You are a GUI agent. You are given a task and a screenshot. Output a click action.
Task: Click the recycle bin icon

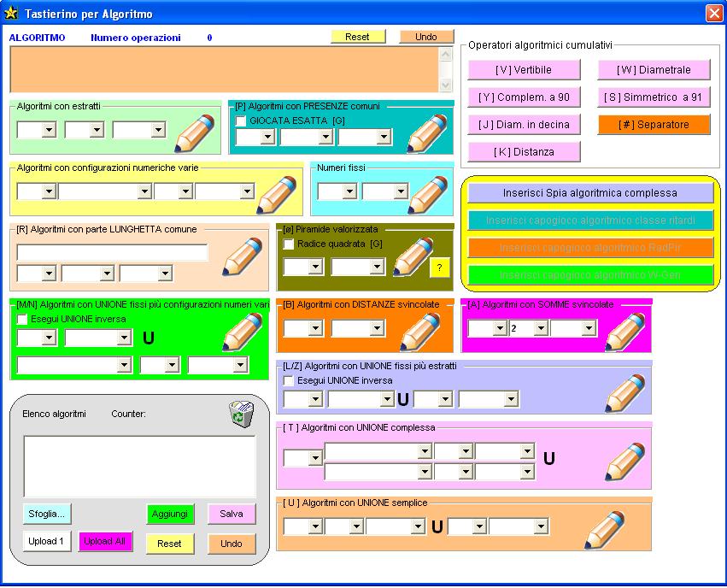coord(240,414)
